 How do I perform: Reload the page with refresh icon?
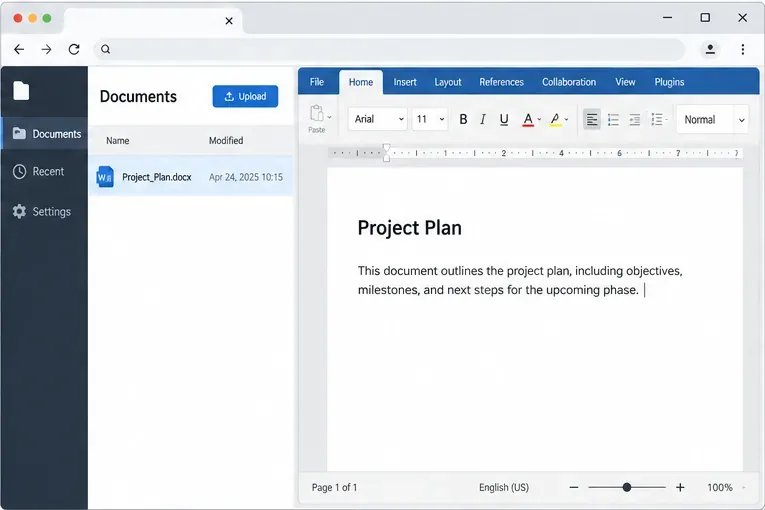coord(74,49)
